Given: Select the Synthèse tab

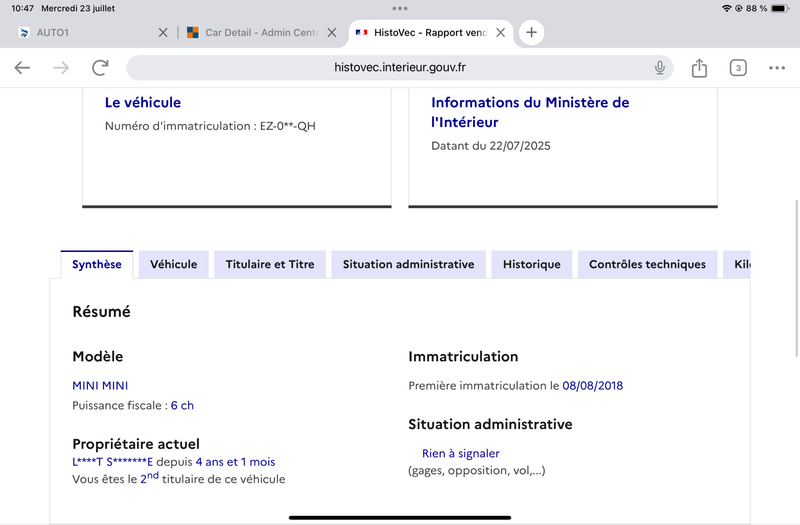Looking at the screenshot, I should pyautogui.click(x=97, y=265).
